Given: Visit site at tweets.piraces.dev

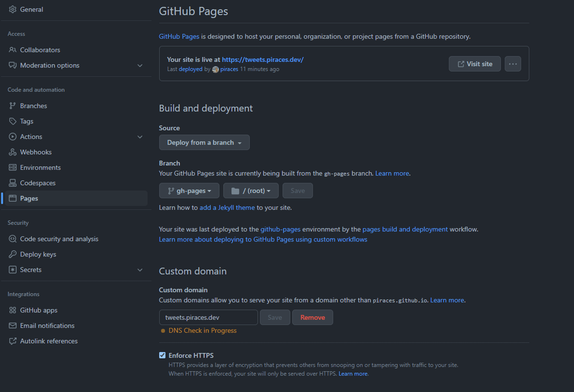Looking at the screenshot, I should pos(475,64).
